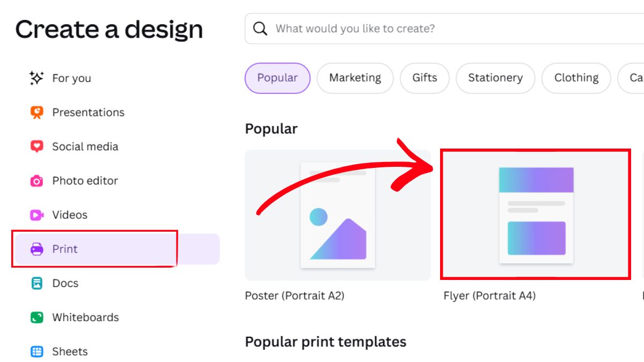Switch to the Marketing filter tab
The width and height of the screenshot is (644, 362).
355,78
